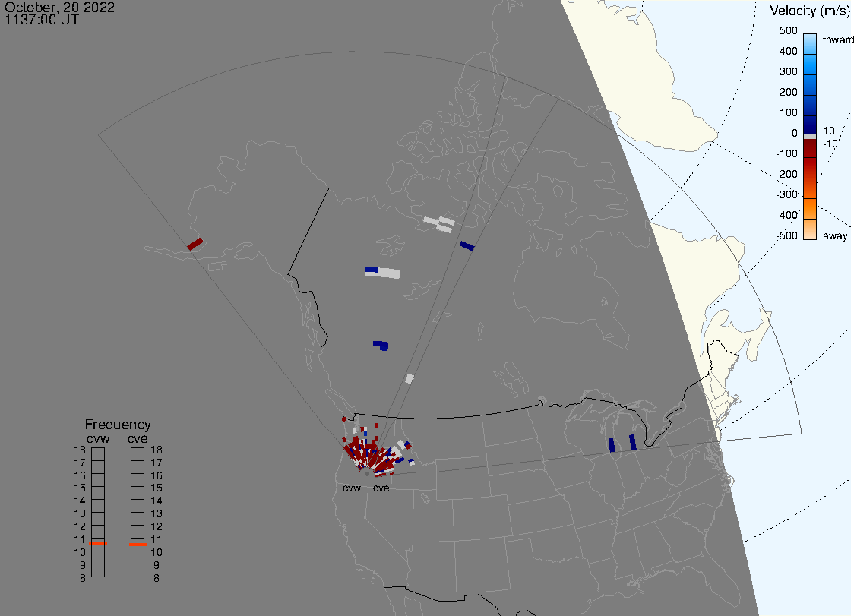Click the 'cve' radar station label on map
The width and height of the screenshot is (854, 616).
[x=381, y=488]
